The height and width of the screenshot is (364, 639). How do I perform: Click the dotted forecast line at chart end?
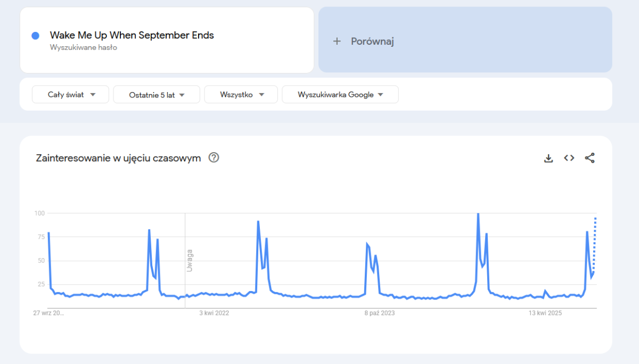(x=595, y=239)
